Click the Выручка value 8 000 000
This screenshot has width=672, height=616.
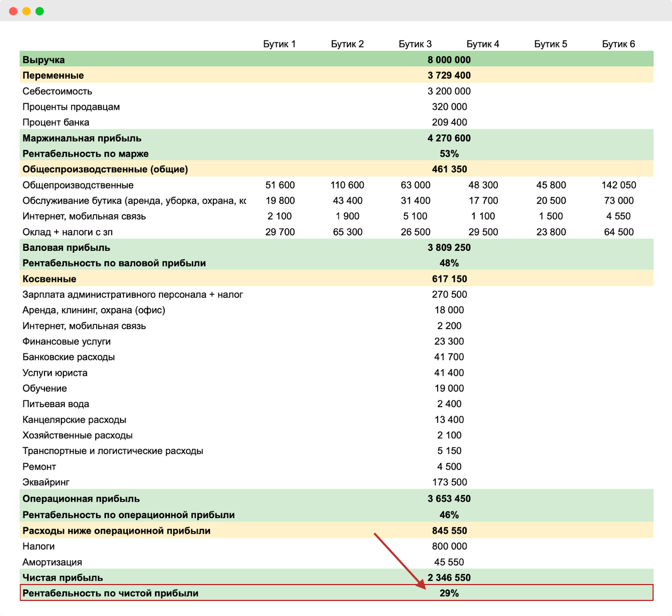click(x=449, y=60)
